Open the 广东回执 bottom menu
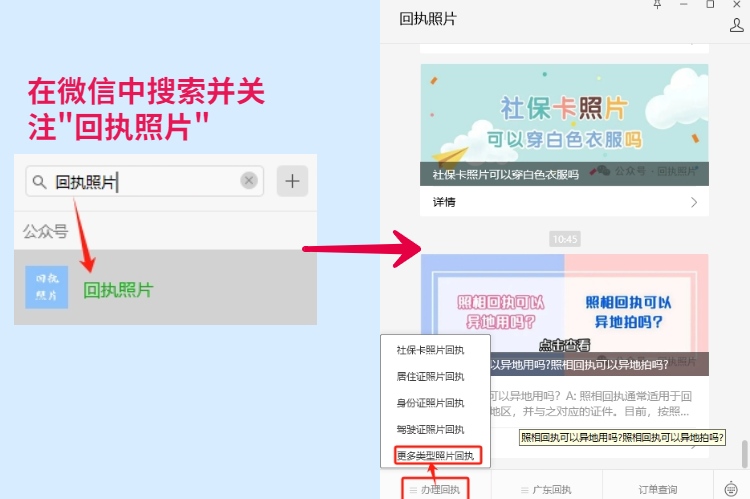Image resolution: width=750 pixels, height=499 pixels. 546,489
